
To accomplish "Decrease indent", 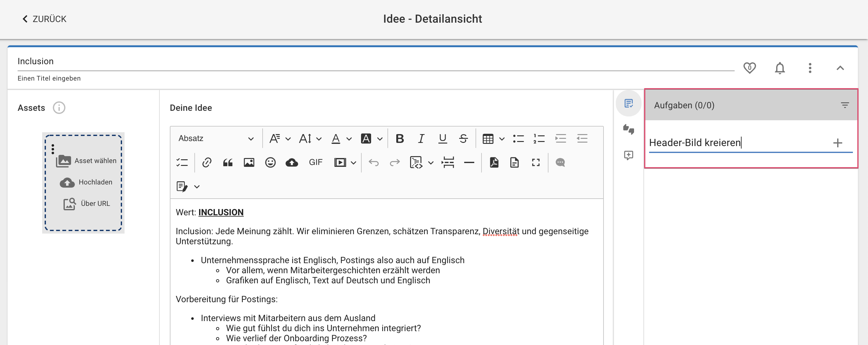I will [582, 138].
